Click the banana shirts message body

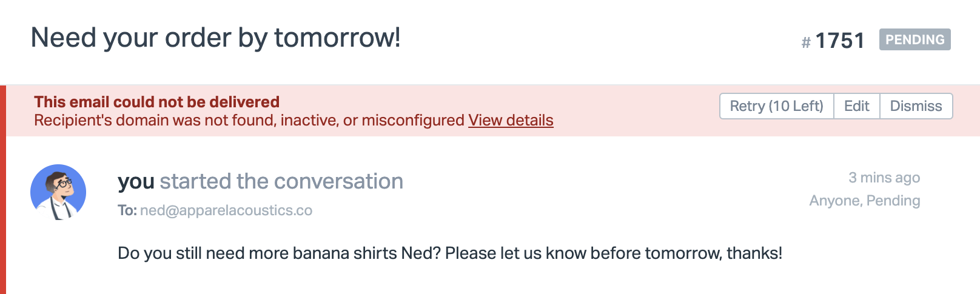coord(449,253)
